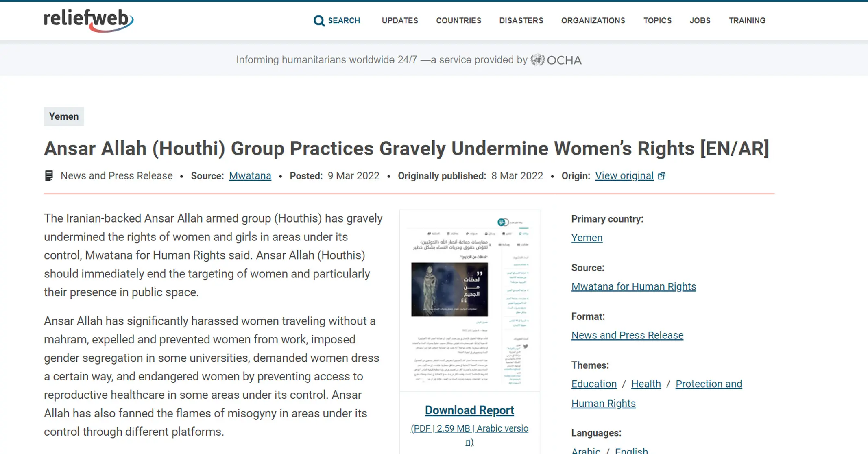Click the Primary country label
This screenshot has height=454, width=868.
pyautogui.click(x=607, y=219)
